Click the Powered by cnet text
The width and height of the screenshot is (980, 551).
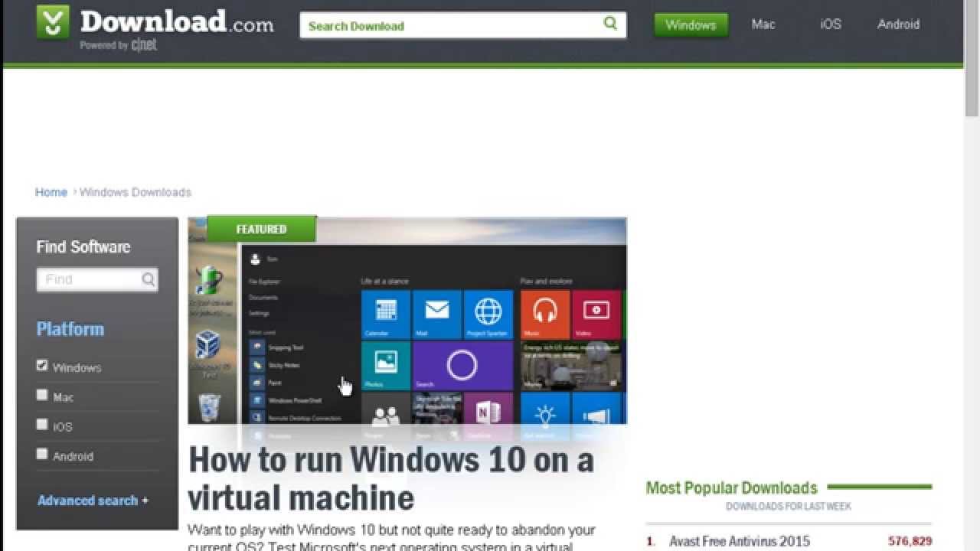[118, 45]
